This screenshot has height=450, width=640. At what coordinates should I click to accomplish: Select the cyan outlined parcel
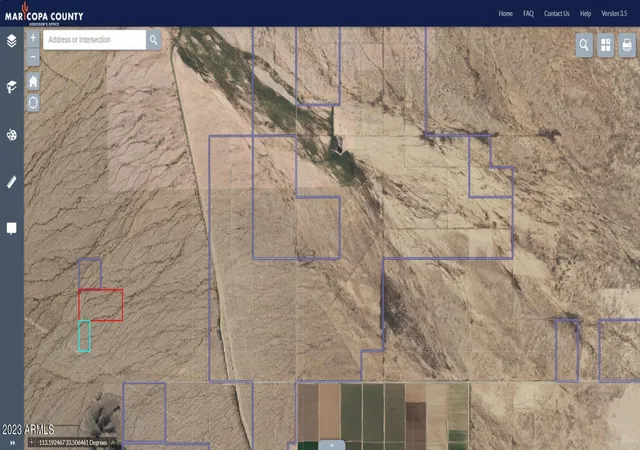pyautogui.click(x=84, y=336)
